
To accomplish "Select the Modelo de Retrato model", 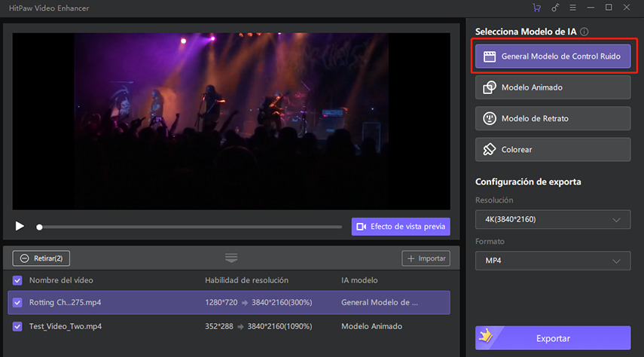I will tap(553, 118).
